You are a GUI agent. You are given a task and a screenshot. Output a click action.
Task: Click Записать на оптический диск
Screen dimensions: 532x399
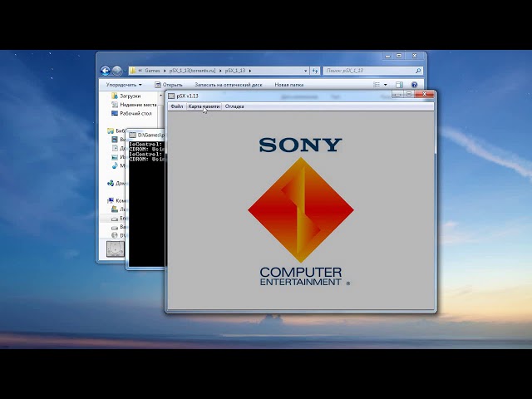pos(229,85)
